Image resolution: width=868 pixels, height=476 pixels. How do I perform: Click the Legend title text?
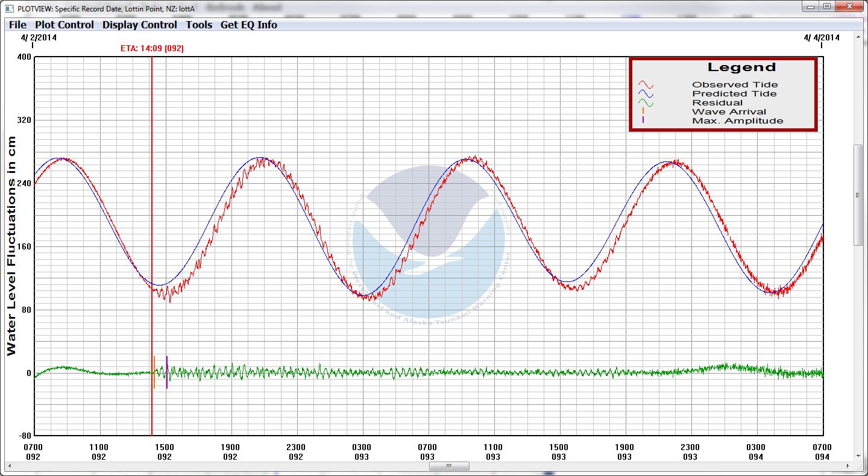coord(741,67)
